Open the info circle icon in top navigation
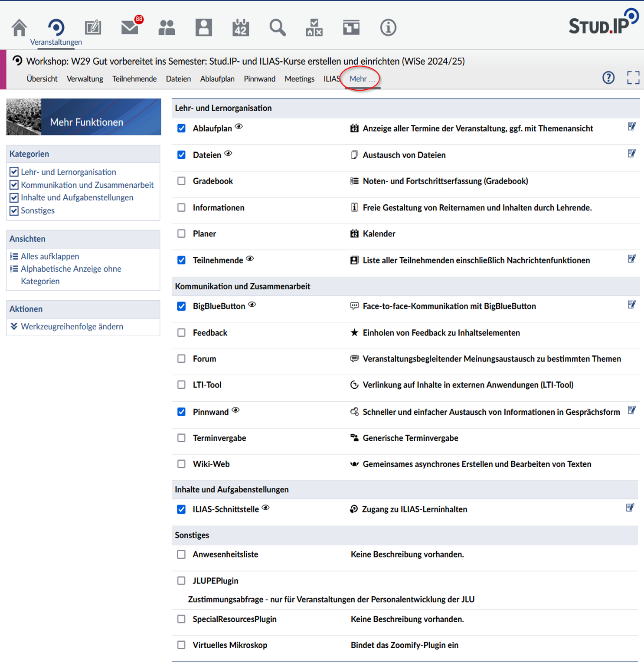This screenshot has height=666, width=644. tap(388, 28)
